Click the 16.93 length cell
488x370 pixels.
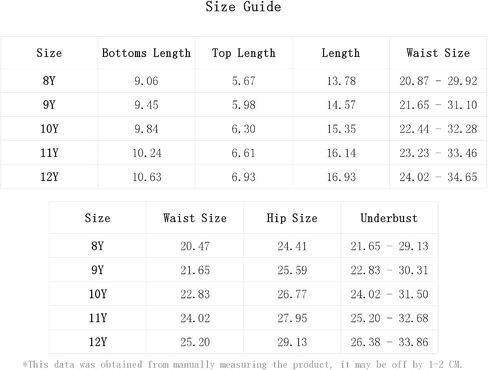pos(341,177)
